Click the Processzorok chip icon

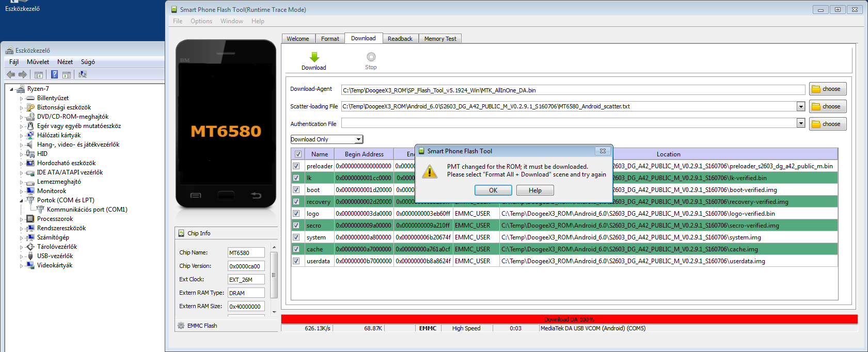pos(30,219)
